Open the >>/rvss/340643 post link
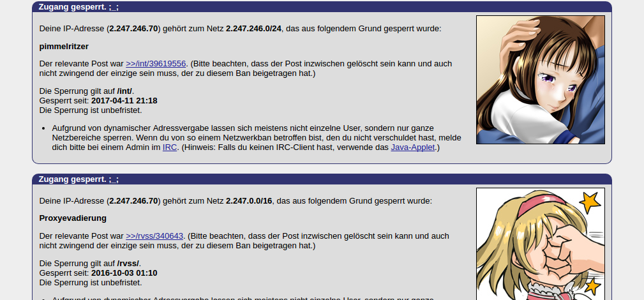Image resolution: width=644 pixels, height=300 pixels. [154, 236]
